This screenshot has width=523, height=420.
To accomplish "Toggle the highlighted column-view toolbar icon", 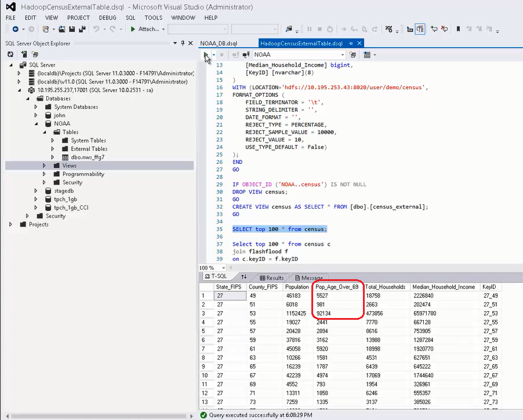I will coord(420,30).
